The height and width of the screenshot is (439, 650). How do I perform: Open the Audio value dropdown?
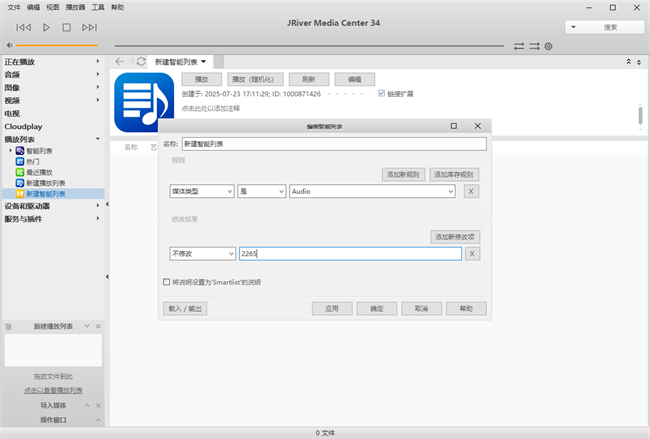point(372,191)
